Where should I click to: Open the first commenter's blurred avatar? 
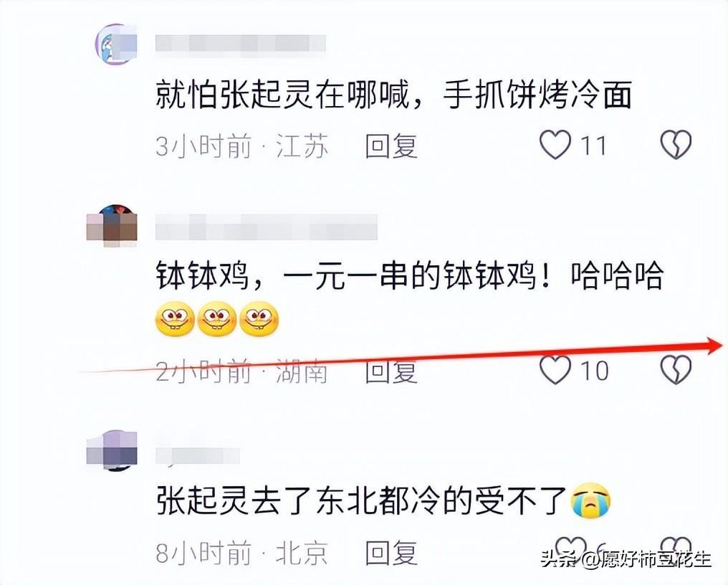click(116, 44)
